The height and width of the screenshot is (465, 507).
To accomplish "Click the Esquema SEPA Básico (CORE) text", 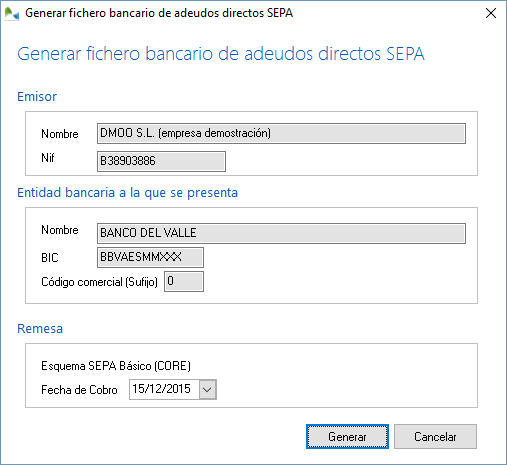I will (x=116, y=366).
